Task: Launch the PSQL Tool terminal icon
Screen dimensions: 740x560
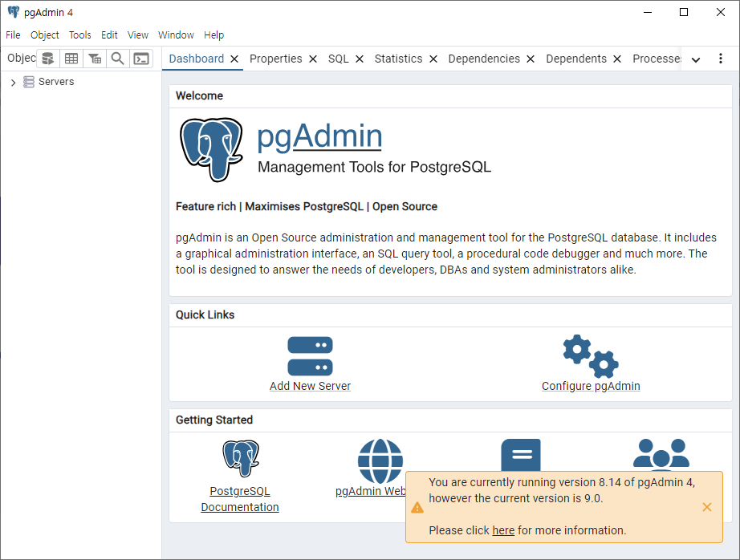Action: 141,59
